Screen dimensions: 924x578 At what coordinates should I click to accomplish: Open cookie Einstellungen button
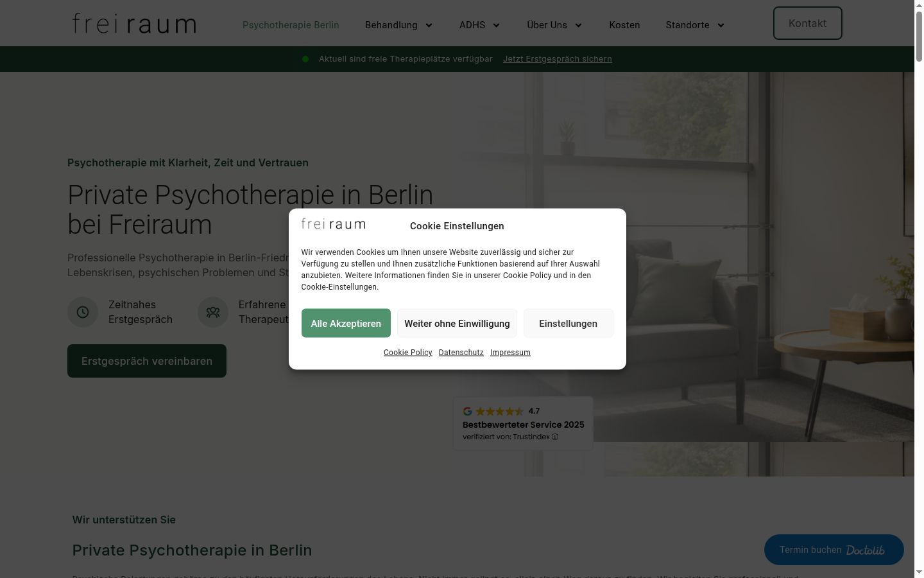click(x=568, y=323)
